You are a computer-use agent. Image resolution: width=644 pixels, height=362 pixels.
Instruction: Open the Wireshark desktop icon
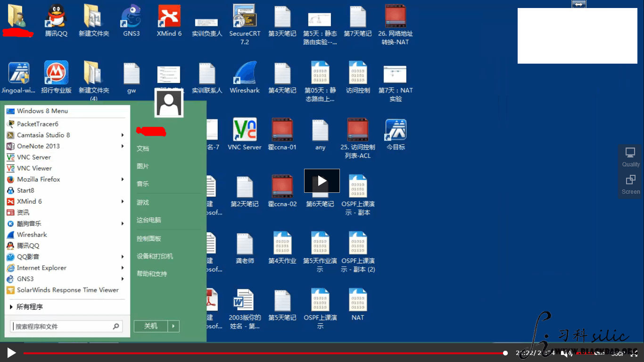click(245, 78)
